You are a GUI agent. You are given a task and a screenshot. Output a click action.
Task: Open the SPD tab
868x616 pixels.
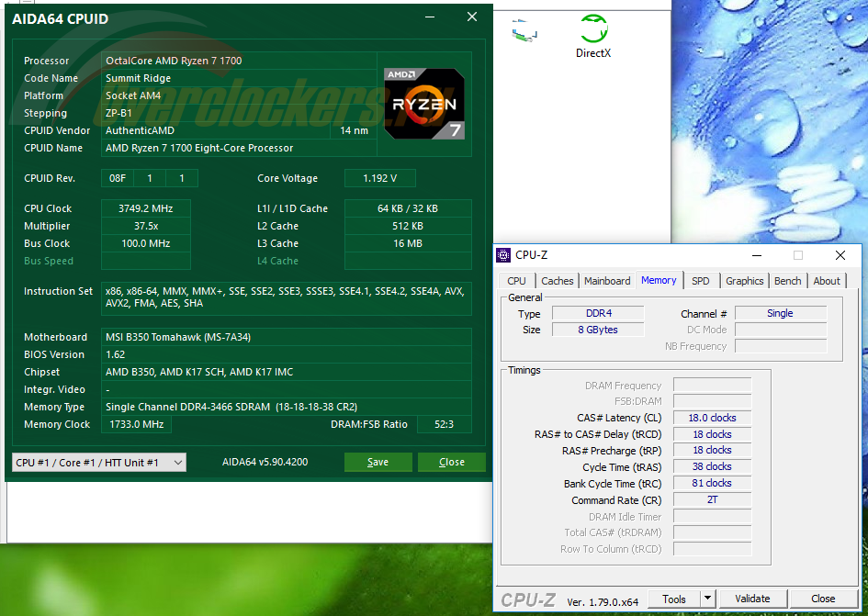[x=700, y=281]
